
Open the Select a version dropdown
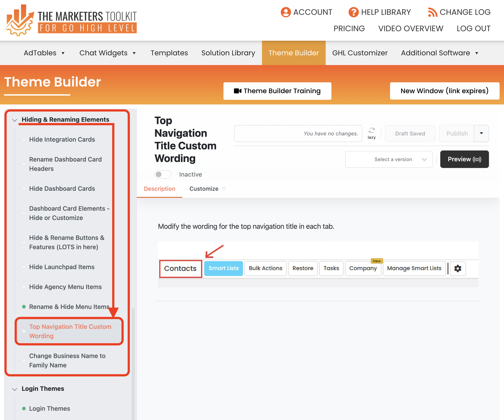pos(389,159)
